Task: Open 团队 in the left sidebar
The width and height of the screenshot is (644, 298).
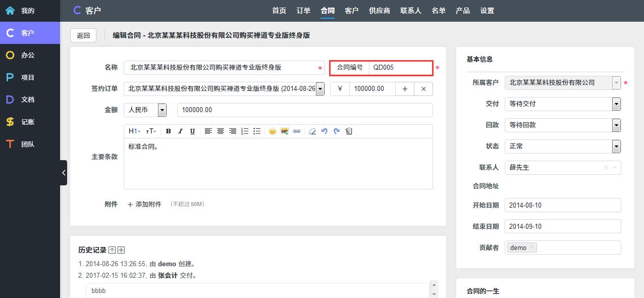Action: [x=30, y=144]
